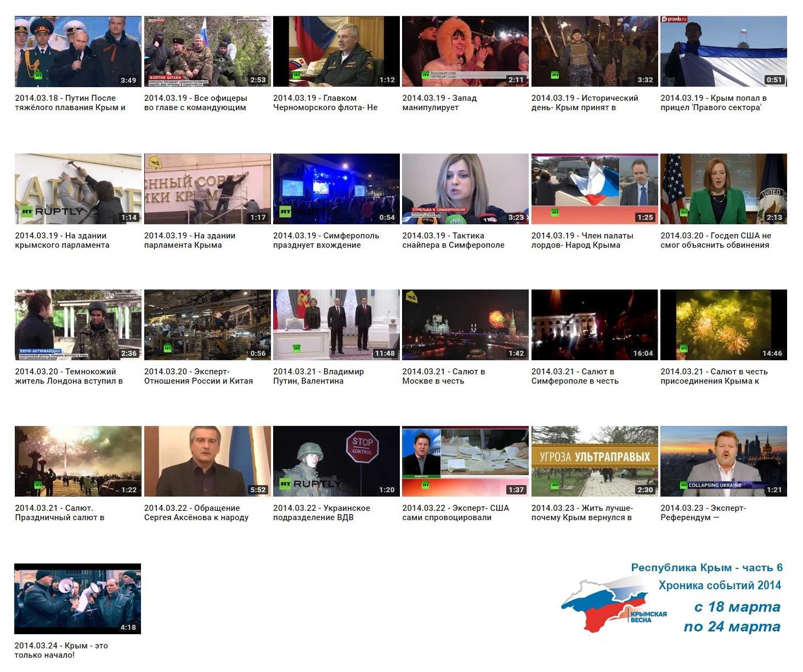Image resolution: width=803 pixels, height=672 pixels.
Task: Play the pravda.ru thumbnail with the Crimean flag
Action: 723,52
